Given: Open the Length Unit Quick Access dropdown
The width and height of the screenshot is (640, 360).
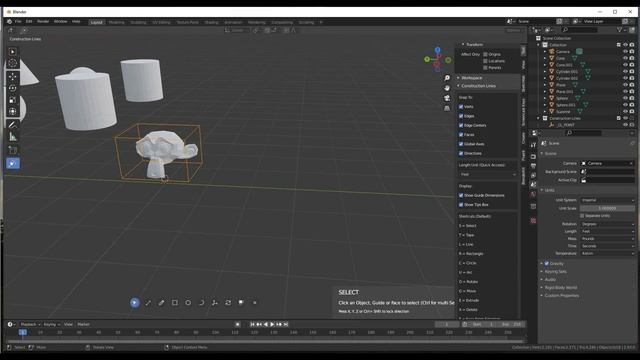Looking at the screenshot, I should tap(487, 174).
